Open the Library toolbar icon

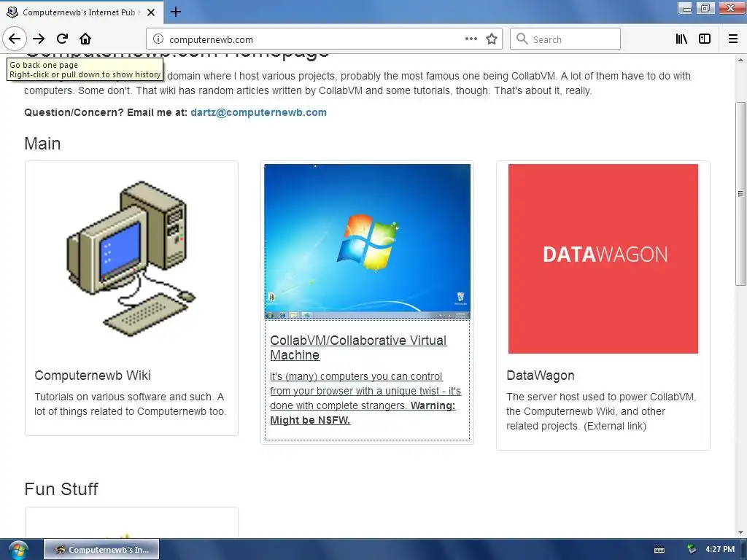pos(681,39)
